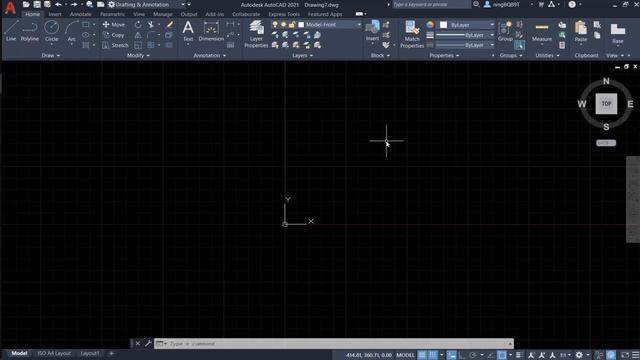Switch to the Annotate ribbon tab
This screenshot has height=360, width=640.
point(80,14)
